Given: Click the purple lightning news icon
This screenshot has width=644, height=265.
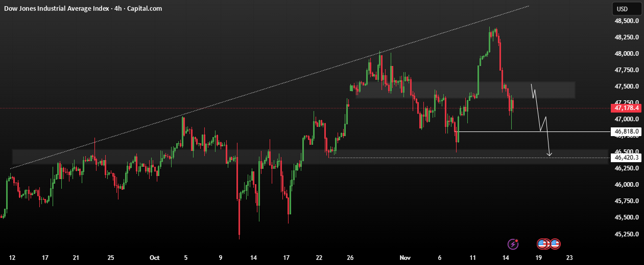Looking at the screenshot, I should tap(513, 244).
